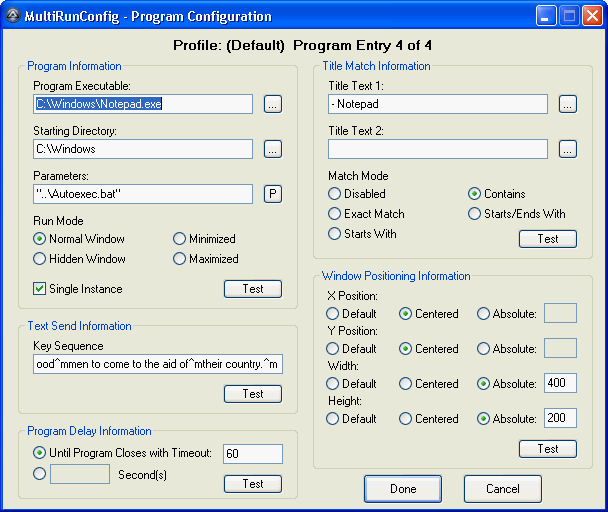Confirm settings with the Done button
608x512 pixels.
point(403,489)
